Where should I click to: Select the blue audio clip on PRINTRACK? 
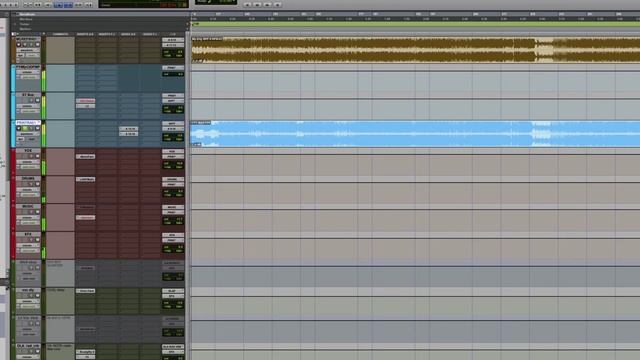[415, 134]
